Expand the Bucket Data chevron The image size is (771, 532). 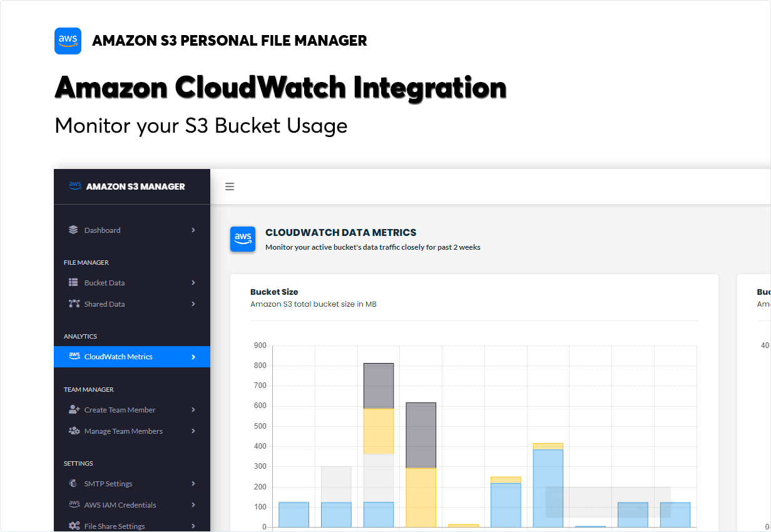point(193,283)
